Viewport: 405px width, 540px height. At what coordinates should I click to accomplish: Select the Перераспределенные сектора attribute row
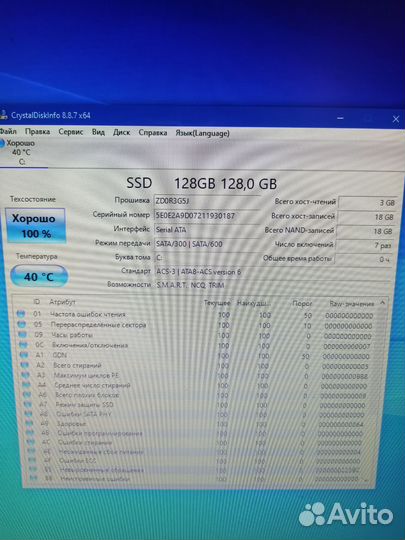196,325
